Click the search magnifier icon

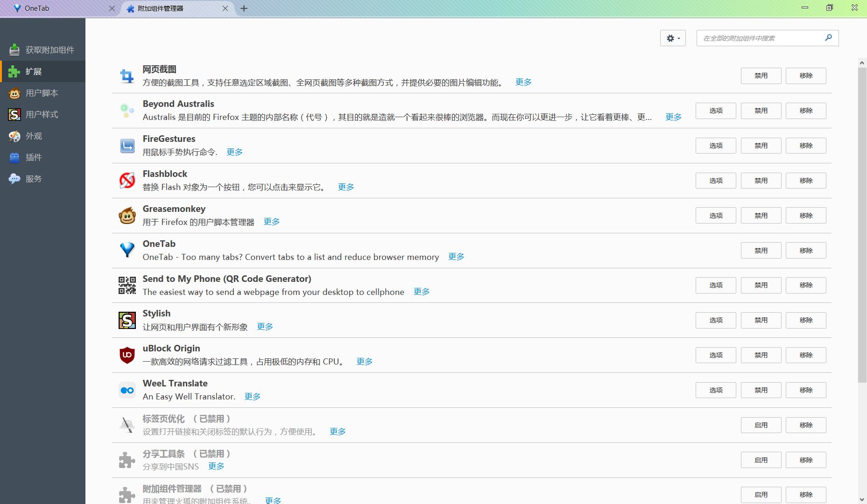click(828, 38)
